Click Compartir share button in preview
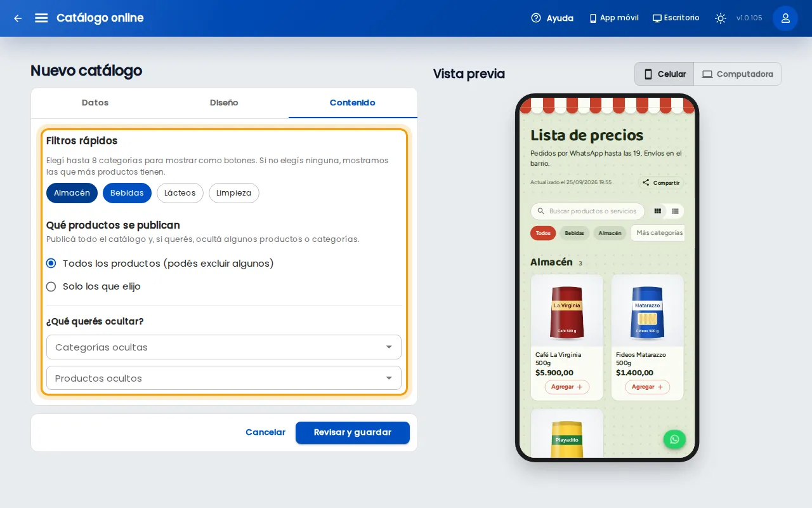The image size is (812, 508). click(x=660, y=183)
